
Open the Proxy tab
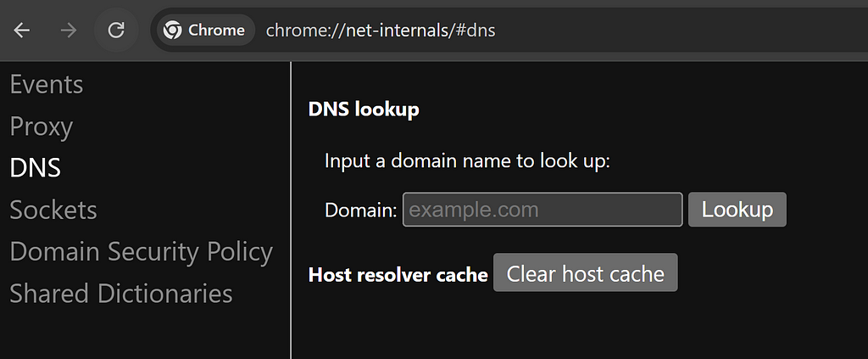pyautogui.click(x=41, y=126)
